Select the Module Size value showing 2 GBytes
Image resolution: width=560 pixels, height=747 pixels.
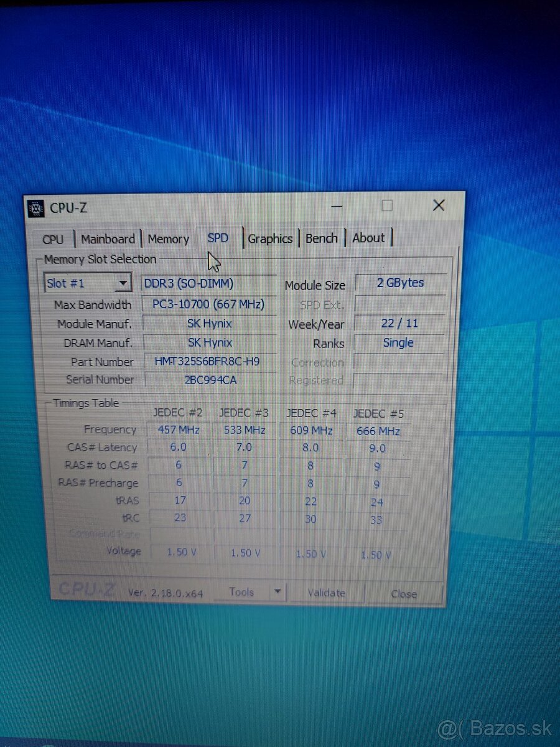399,283
